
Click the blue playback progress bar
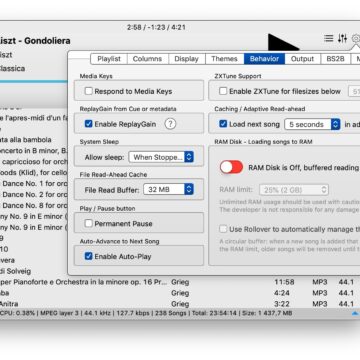[x=33, y=81]
